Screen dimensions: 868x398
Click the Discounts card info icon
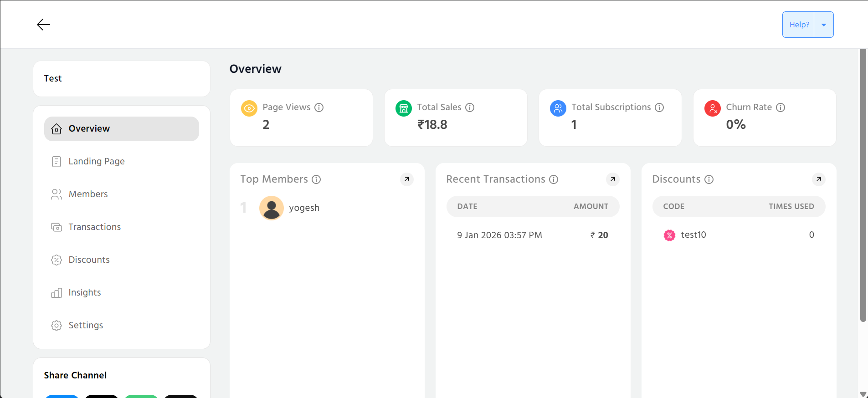(x=709, y=179)
